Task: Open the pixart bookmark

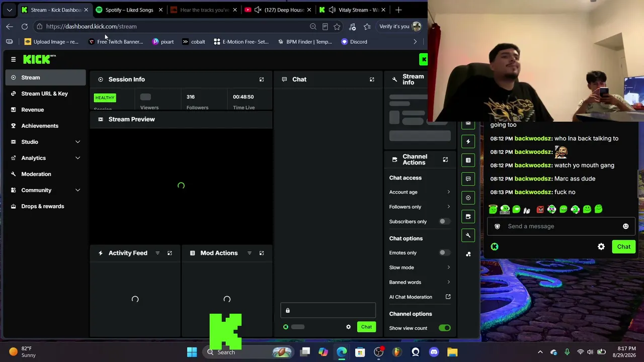Action: (163, 42)
